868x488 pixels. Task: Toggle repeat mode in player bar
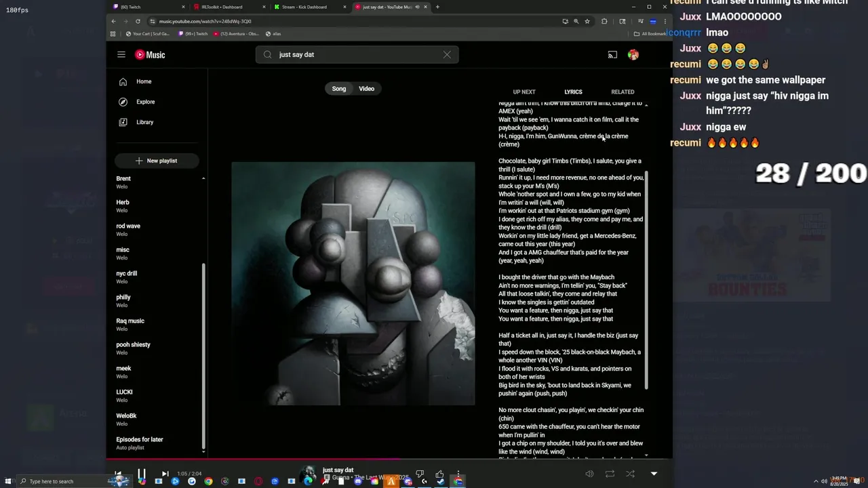pyautogui.click(x=610, y=474)
